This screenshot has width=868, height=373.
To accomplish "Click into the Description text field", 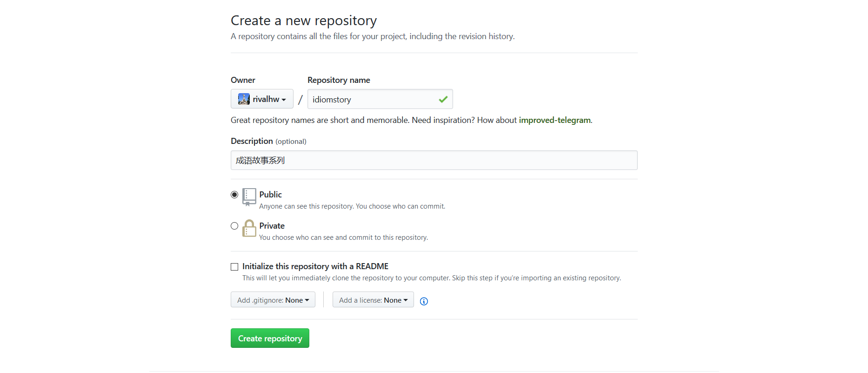I will 434,161.
